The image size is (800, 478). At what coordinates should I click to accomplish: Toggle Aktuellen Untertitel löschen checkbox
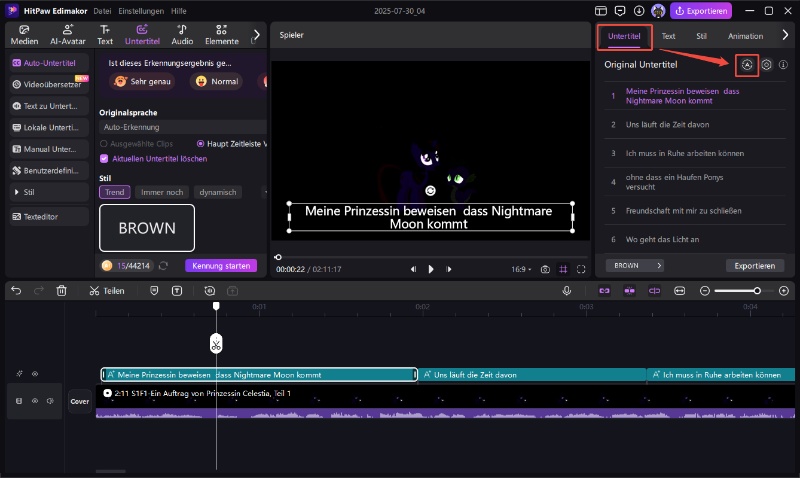[x=104, y=159]
